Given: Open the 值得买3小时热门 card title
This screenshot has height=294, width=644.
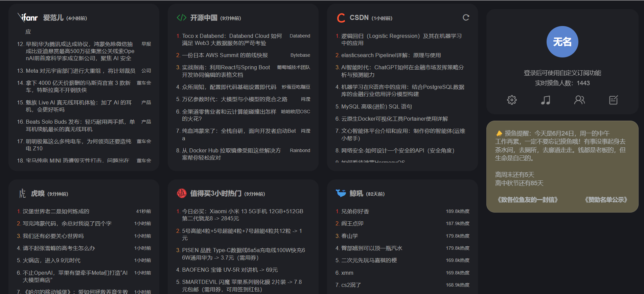Looking at the screenshot, I should [216, 193].
